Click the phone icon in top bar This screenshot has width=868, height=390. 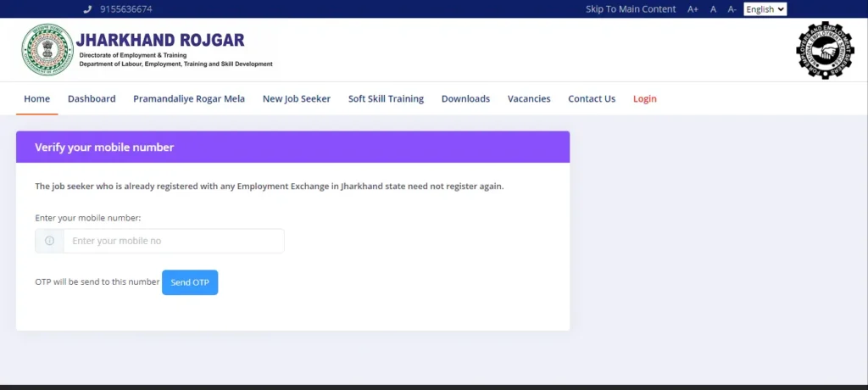[x=87, y=9]
